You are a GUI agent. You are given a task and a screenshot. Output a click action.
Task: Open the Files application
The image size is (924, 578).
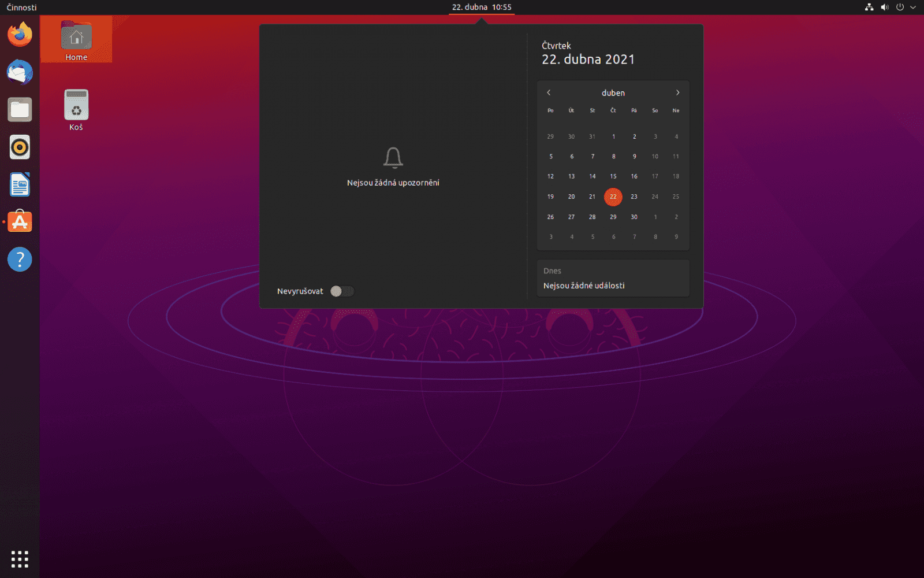tap(19, 110)
